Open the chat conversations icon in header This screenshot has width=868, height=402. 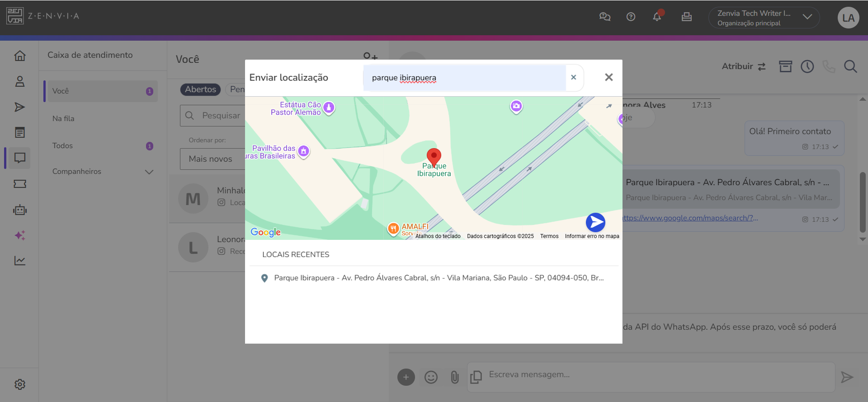[604, 17]
